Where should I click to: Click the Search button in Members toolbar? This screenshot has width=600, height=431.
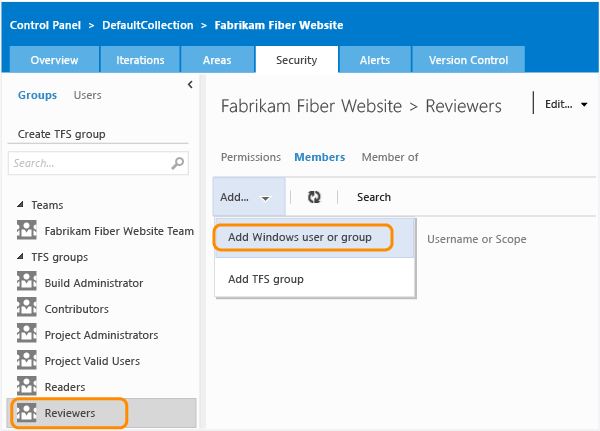pyautogui.click(x=374, y=197)
